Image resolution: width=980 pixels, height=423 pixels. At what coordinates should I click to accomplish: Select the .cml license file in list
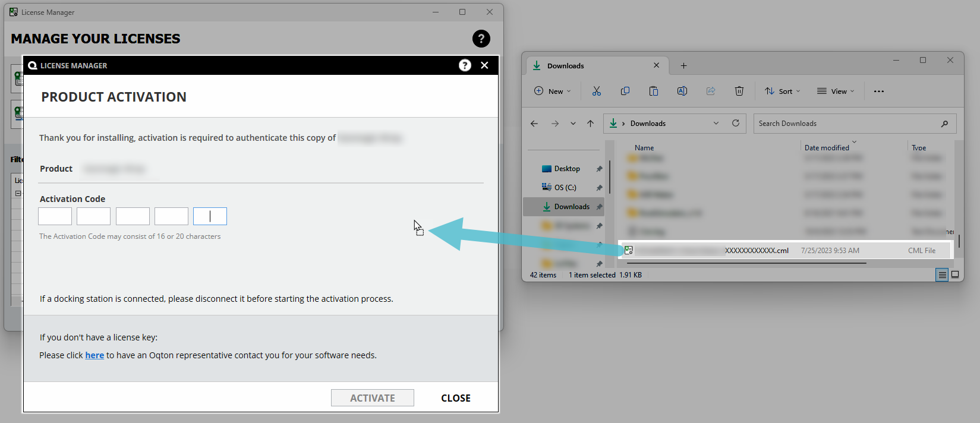pos(756,251)
